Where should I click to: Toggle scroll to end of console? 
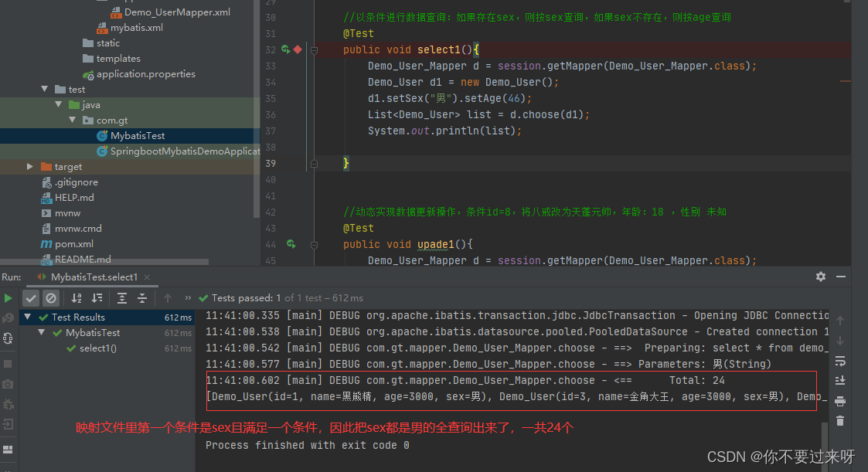point(839,381)
